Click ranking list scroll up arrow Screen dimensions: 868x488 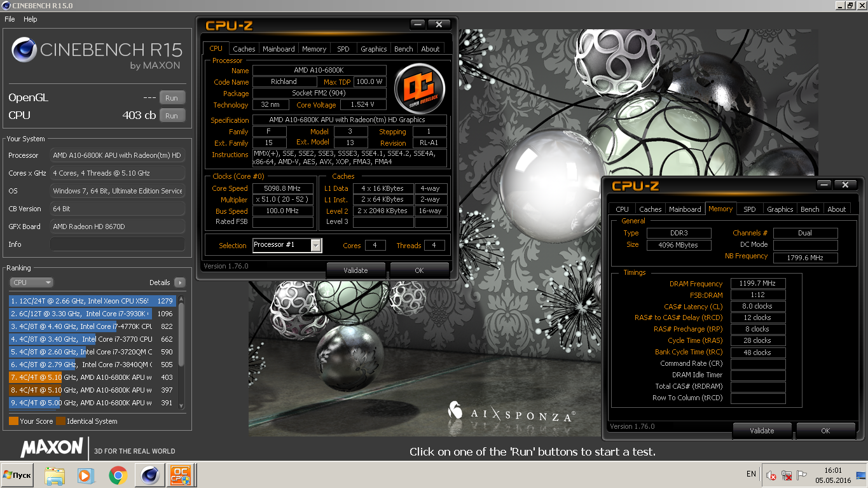[x=181, y=299]
